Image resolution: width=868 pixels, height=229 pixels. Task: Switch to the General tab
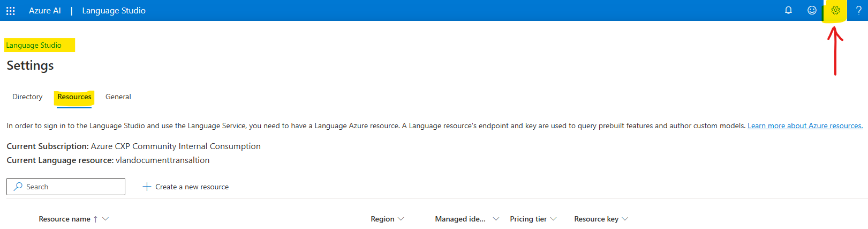pyautogui.click(x=118, y=97)
